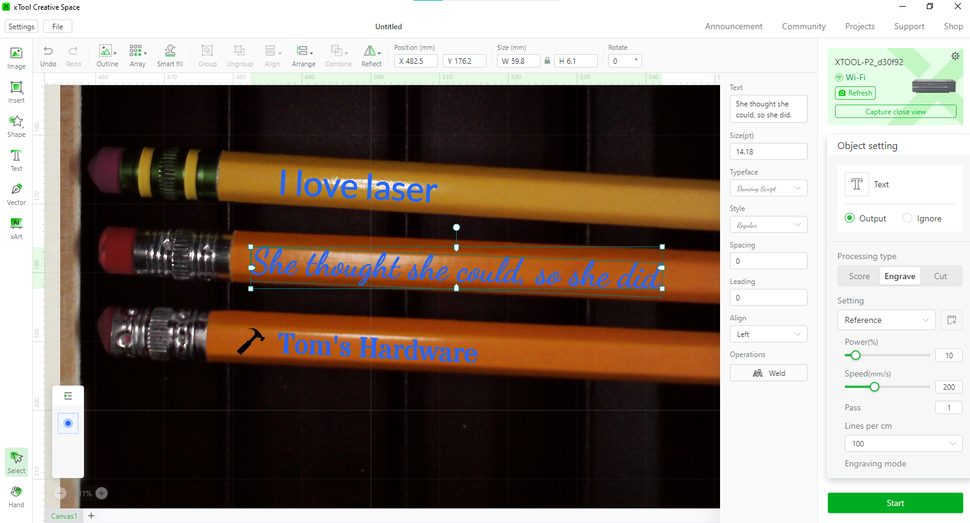Open the Support page
Viewport: 970px width, 523px height.
[x=909, y=27]
